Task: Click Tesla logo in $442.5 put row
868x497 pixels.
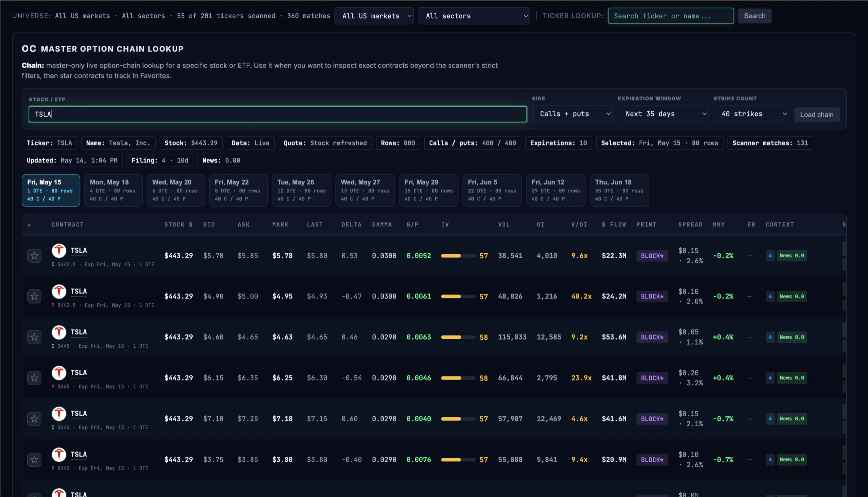Action: point(59,292)
